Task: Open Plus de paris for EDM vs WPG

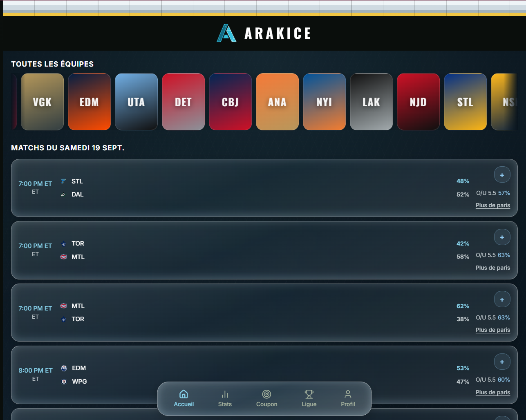Action: (493, 392)
